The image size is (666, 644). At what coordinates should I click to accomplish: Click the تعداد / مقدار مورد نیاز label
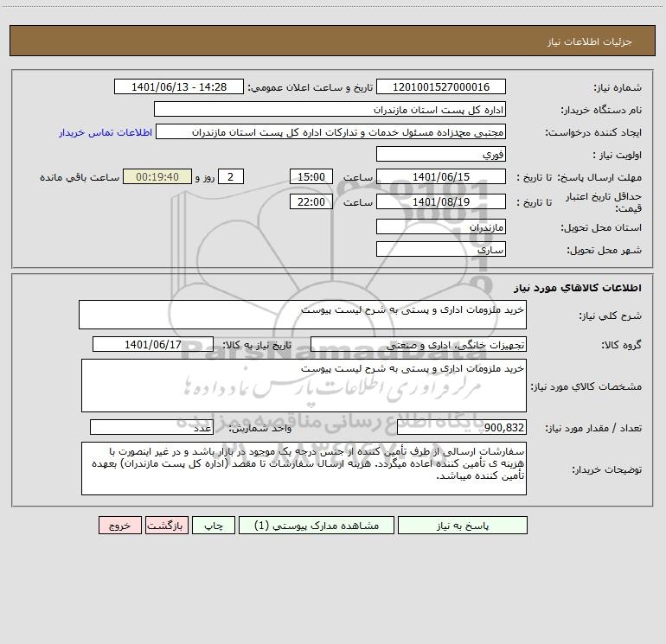click(593, 429)
